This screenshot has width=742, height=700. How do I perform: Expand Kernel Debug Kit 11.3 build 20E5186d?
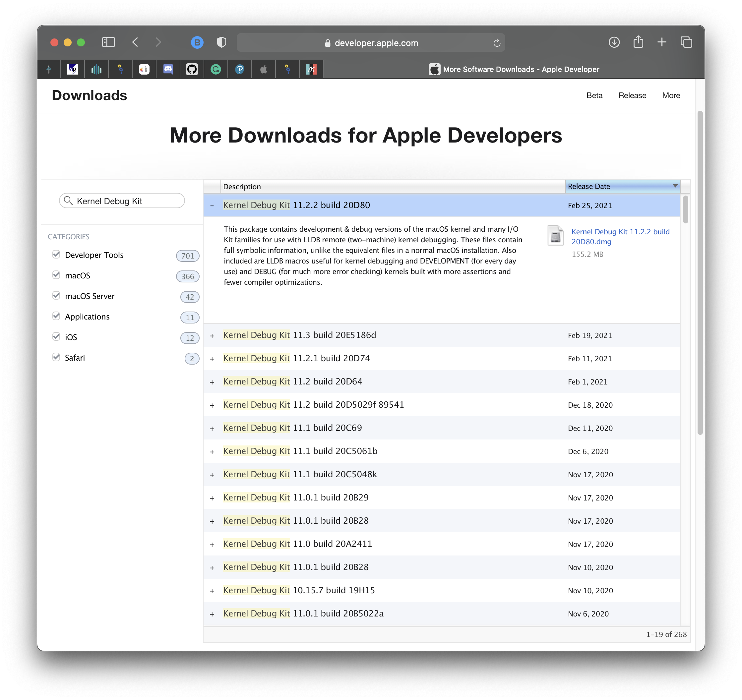click(x=212, y=335)
